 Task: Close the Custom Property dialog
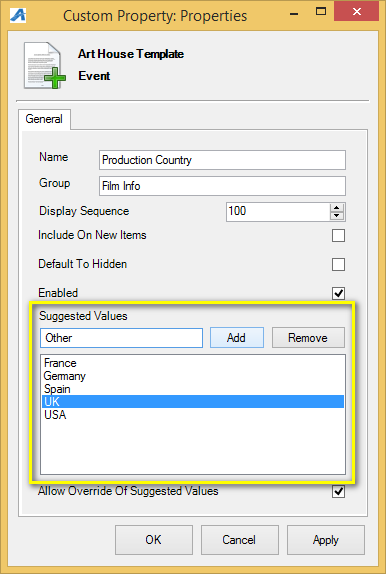356,11
